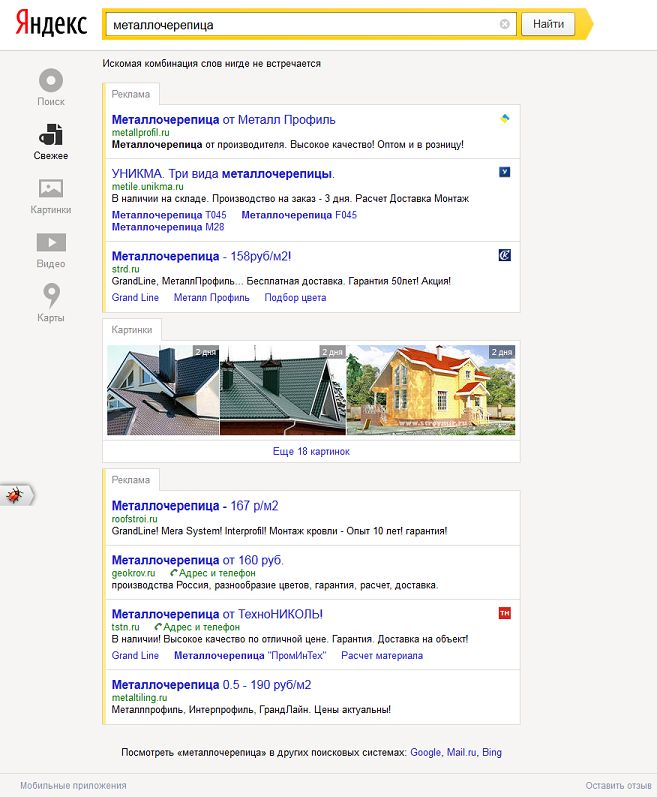
Task: Click the Яндекс logo
Action: click(x=51, y=23)
